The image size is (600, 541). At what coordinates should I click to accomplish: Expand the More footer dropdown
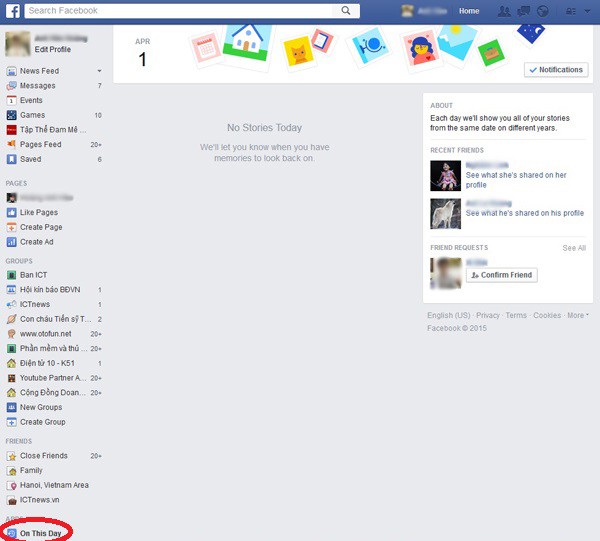point(578,315)
